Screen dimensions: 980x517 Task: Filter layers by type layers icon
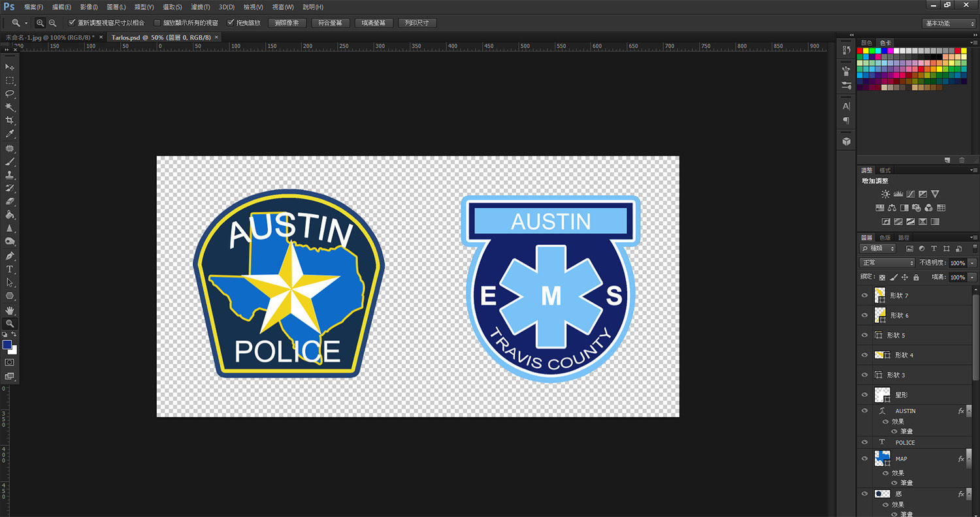pyautogui.click(x=934, y=249)
